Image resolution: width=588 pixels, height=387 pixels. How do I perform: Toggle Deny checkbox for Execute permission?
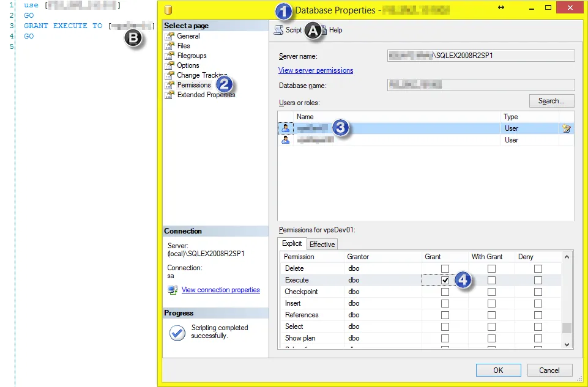pos(538,280)
